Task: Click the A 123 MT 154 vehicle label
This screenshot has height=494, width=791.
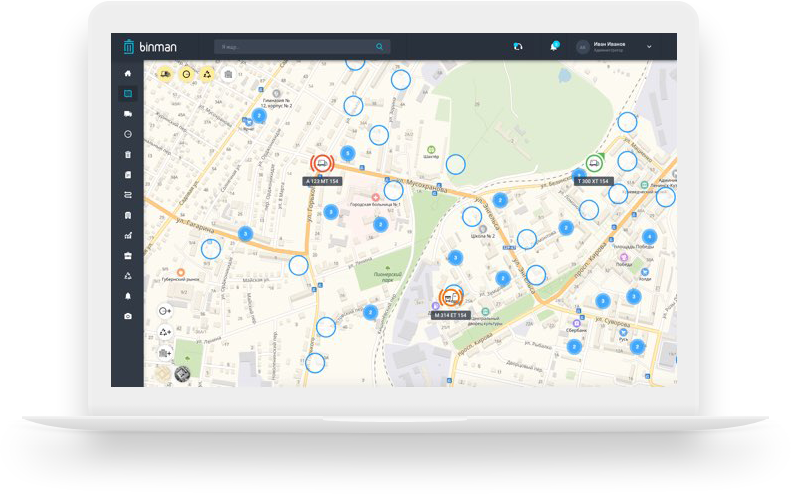Action: (x=323, y=182)
